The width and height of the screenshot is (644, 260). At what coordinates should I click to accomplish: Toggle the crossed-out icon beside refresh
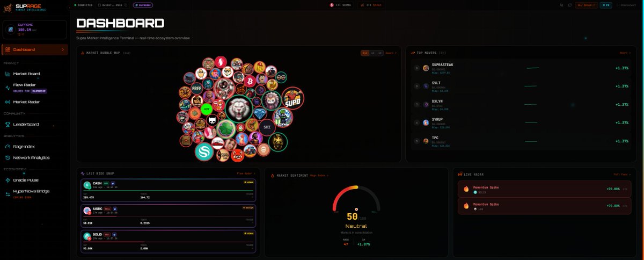tap(561, 5)
